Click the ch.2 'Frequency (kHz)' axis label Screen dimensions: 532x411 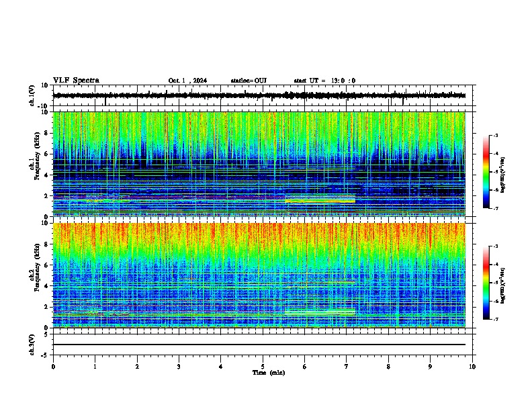click(x=37, y=267)
